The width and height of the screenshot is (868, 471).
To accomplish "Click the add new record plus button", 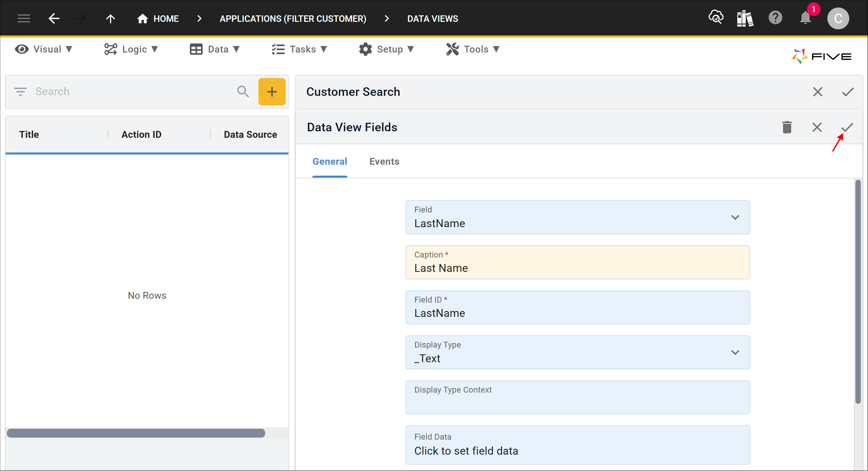I will point(270,91).
